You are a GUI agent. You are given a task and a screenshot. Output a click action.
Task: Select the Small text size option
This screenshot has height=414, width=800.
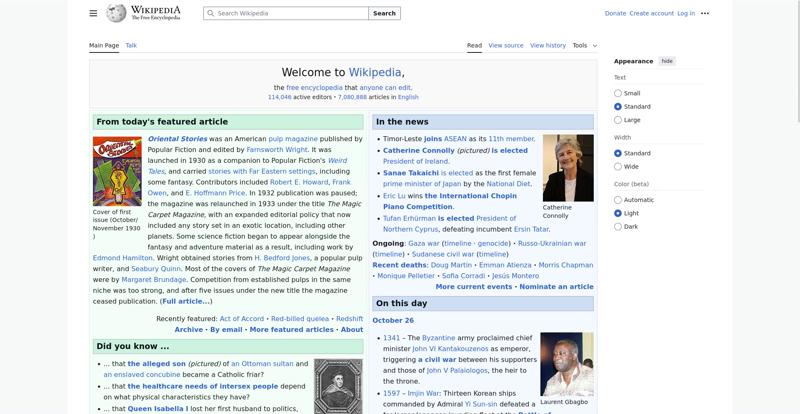click(x=618, y=93)
